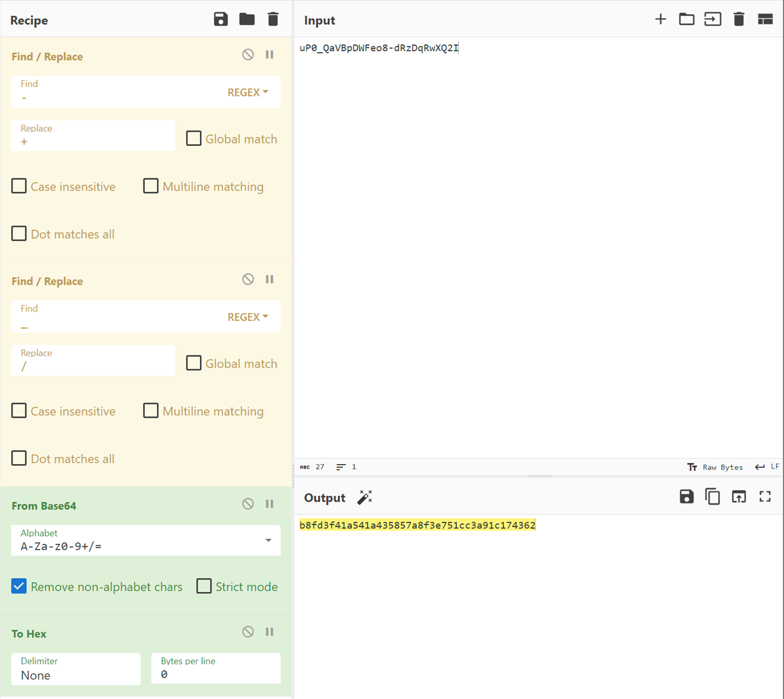Grab the input/output pane divider handle

(x=539, y=476)
